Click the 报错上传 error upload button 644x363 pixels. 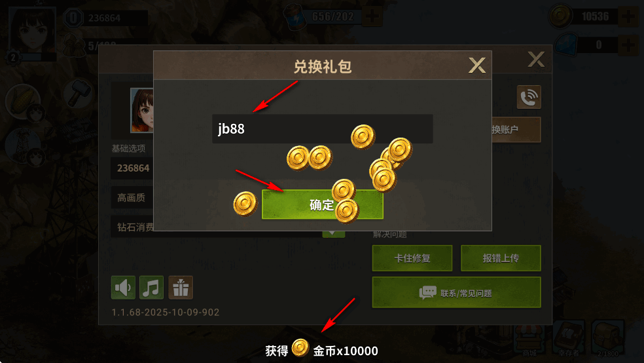[501, 258]
